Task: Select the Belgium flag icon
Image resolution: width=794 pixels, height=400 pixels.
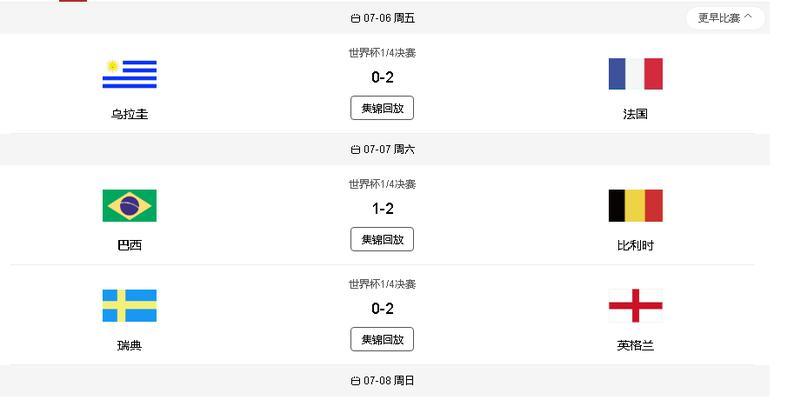Action: point(636,206)
